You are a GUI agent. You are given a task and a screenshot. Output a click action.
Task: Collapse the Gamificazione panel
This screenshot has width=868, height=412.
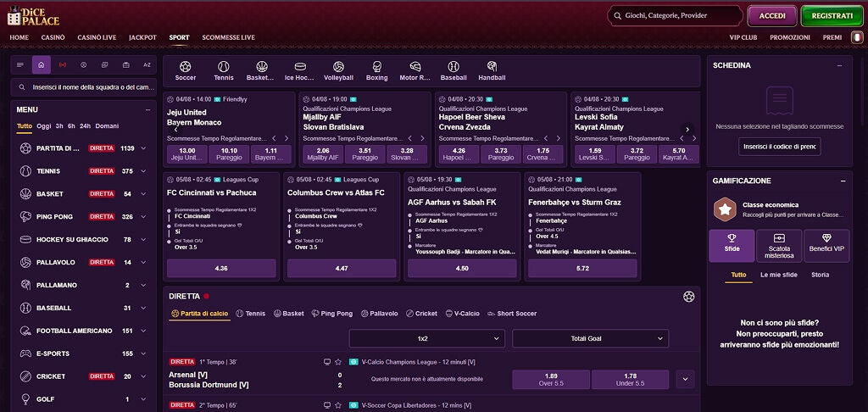tap(843, 181)
